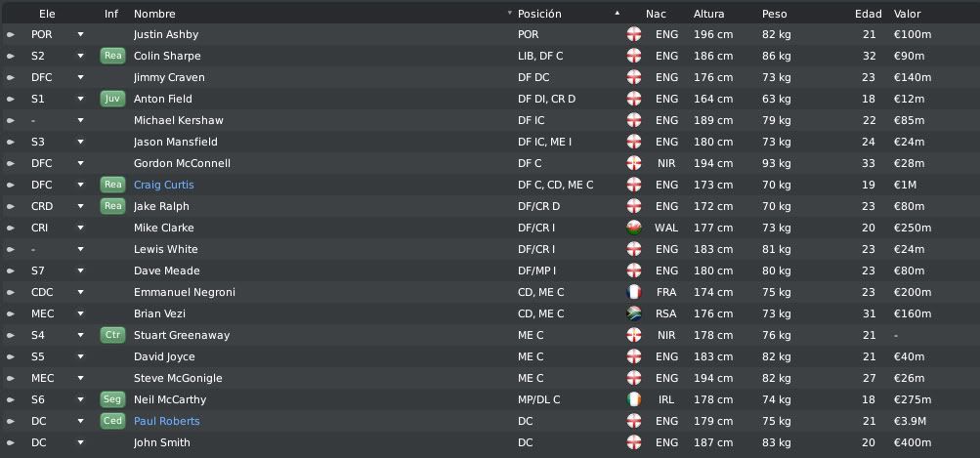Click the Ctr badge for Stuart Greenaway
Viewport: 980px width, 458px height.
112,335
